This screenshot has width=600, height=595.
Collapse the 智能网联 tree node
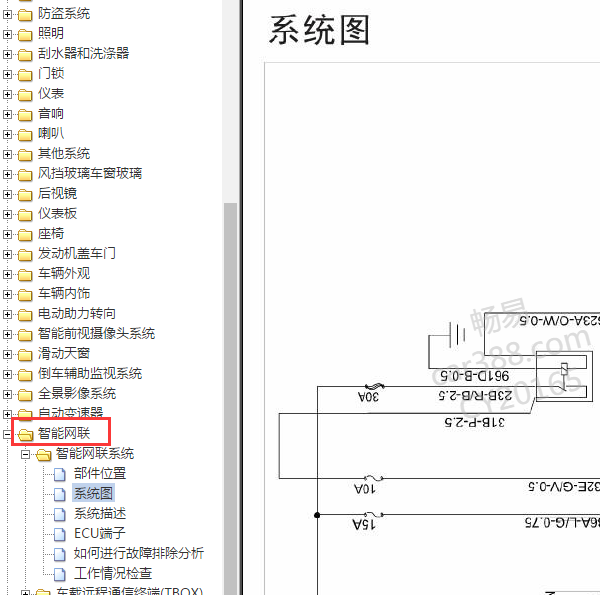click(x=7, y=434)
